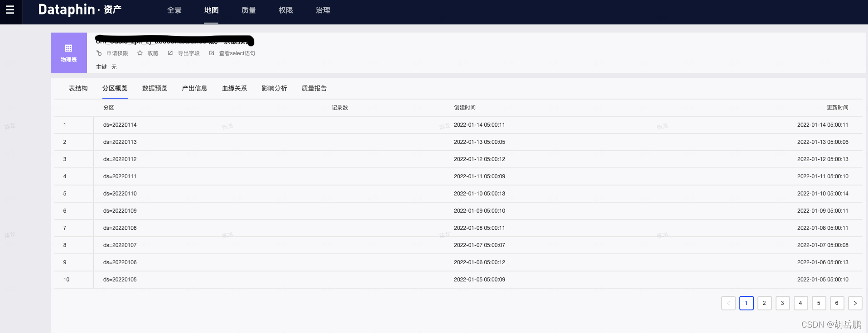
Task: Click the 申请权限 icon
Action: click(x=99, y=53)
